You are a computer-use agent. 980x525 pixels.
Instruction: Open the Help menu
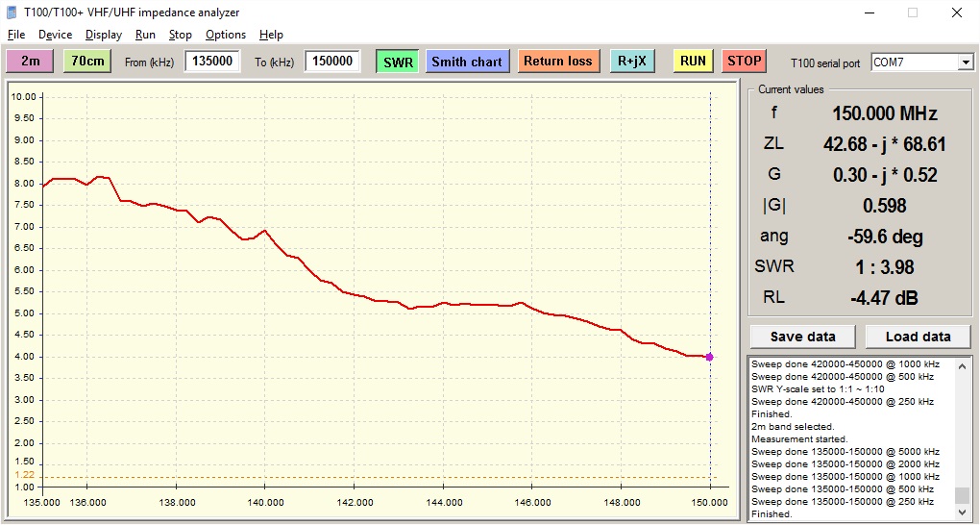coord(271,35)
